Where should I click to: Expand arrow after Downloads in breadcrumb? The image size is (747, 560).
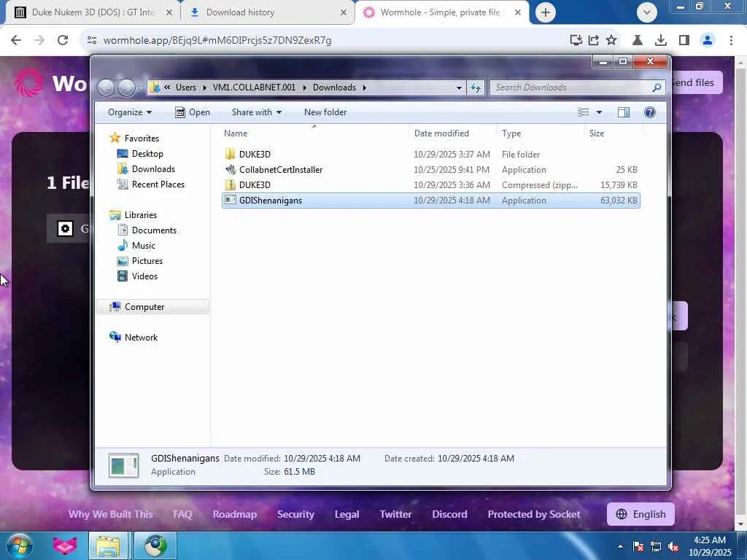(365, 87)
